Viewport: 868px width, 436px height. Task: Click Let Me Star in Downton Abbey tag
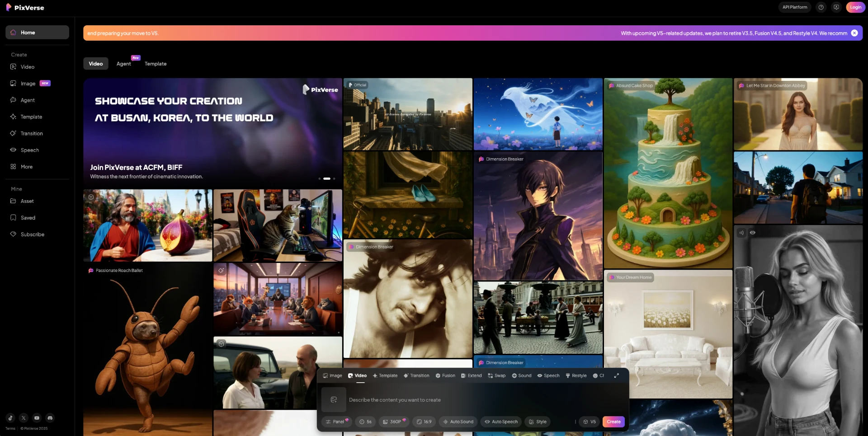[x=772, y=85]
